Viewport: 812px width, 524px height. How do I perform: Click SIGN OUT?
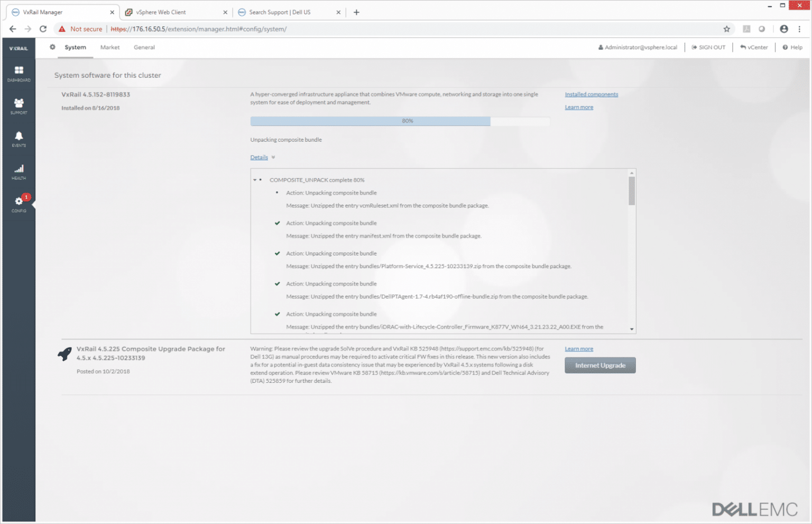[708, 47]
